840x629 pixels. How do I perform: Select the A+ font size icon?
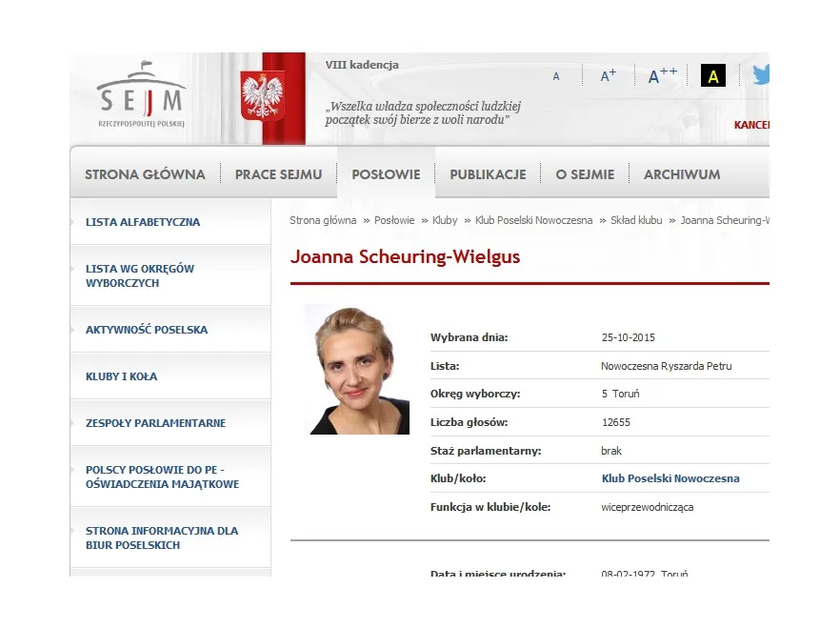(607, 74)
